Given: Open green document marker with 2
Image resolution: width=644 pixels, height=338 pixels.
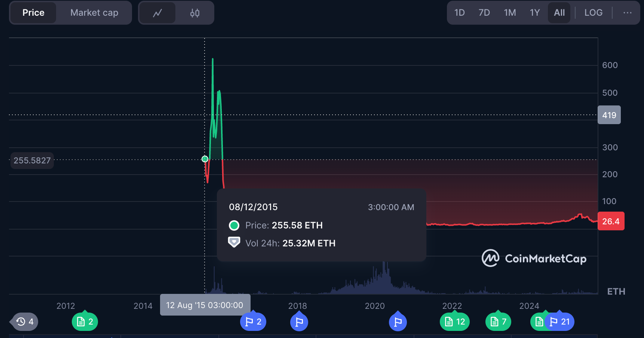Looking at the screenshot, I should click(x=85, y=322).
